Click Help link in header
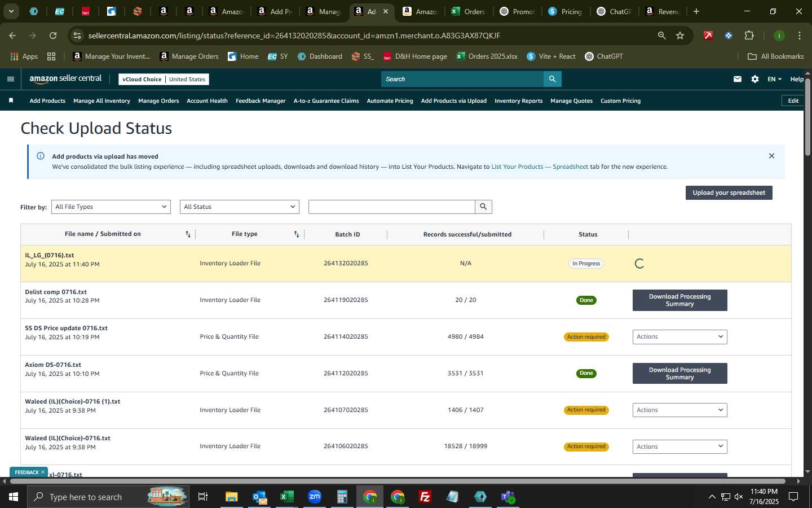Image resolution: width=812 pixels, height=508 pixels. [797, 79]
